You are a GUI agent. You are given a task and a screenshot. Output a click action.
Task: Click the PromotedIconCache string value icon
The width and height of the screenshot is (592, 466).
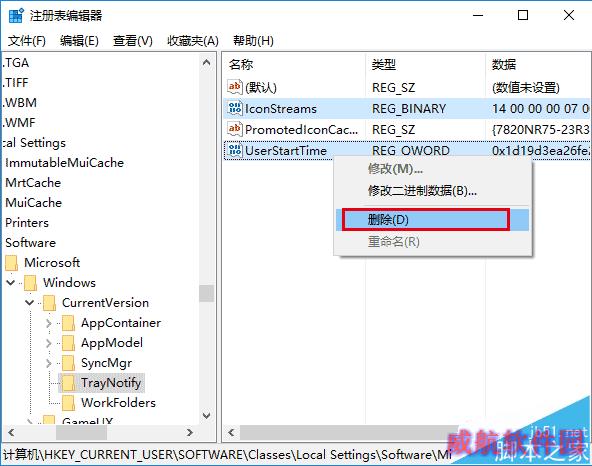[234, 130]
